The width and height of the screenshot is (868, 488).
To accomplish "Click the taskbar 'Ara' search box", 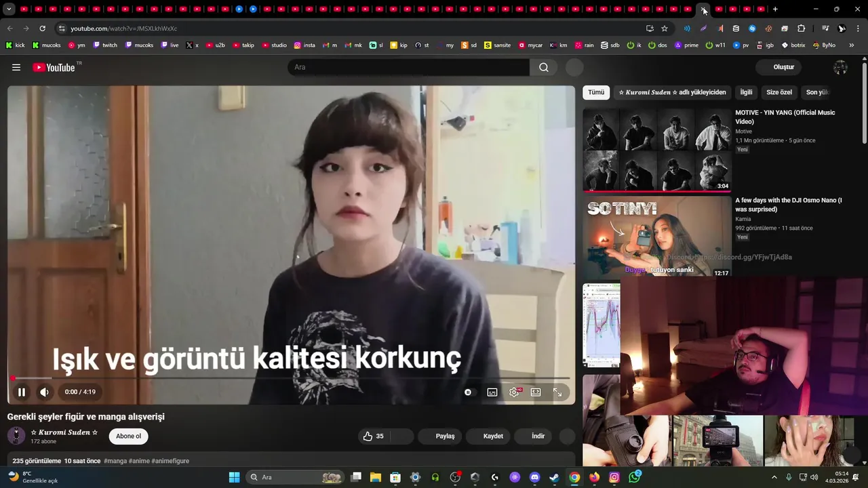I will [295, 477].
